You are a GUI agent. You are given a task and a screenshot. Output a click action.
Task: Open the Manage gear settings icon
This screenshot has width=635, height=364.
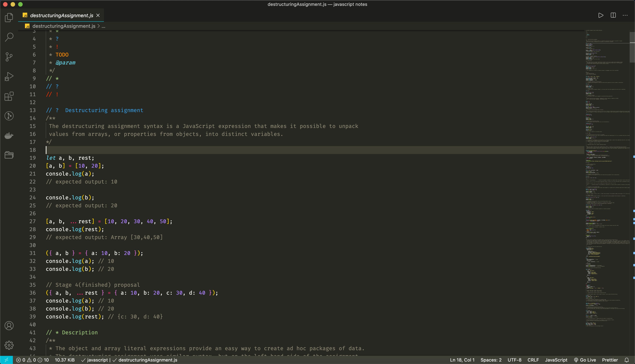tap(9, 345)
